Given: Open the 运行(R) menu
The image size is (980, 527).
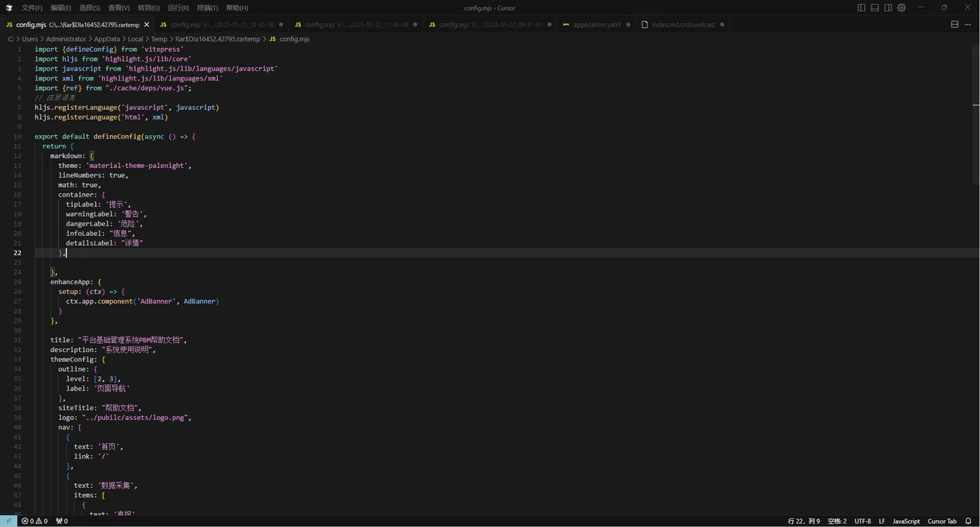Looking at the screenshot, I should click(x=178, y=8).
